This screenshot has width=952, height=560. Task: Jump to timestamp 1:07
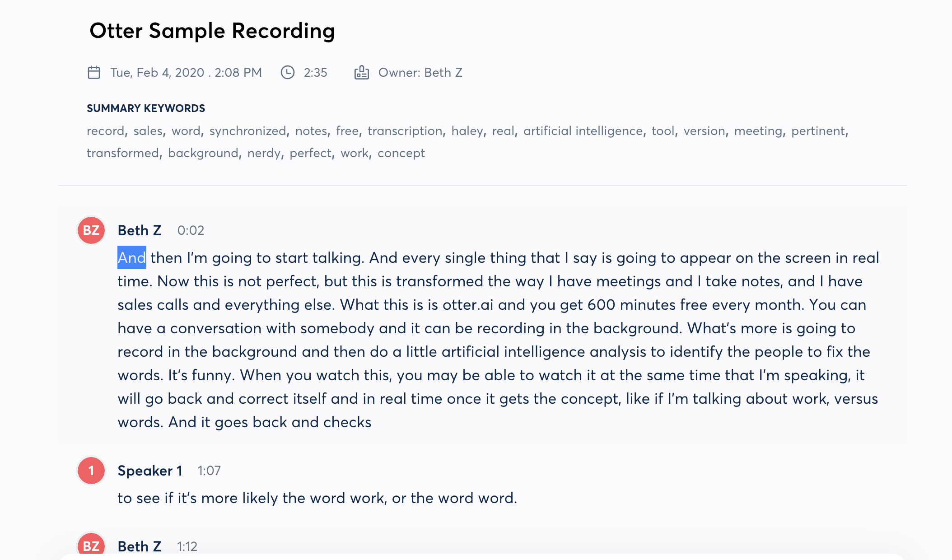click(x=209, y=471)
